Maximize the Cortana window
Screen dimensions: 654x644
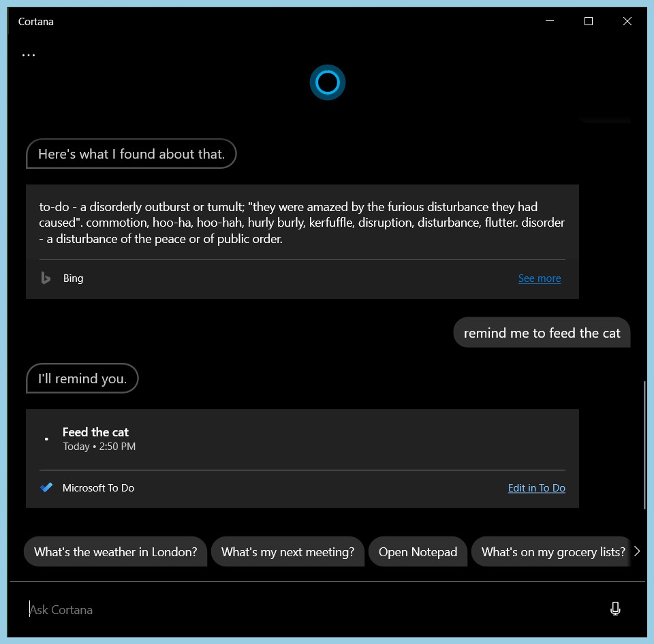589,21
